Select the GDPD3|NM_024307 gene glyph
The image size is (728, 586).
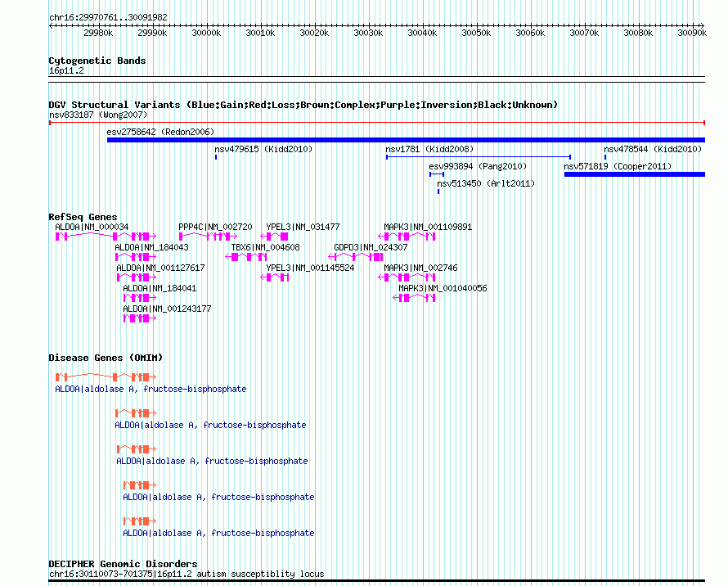(x=356, y=257)
